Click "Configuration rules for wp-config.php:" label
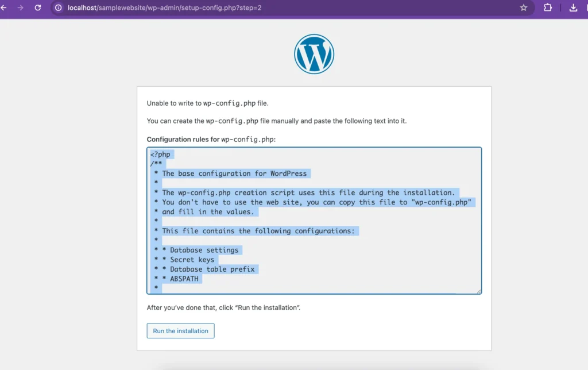This screenshot has width=588, height=370. tap(211, 139)
